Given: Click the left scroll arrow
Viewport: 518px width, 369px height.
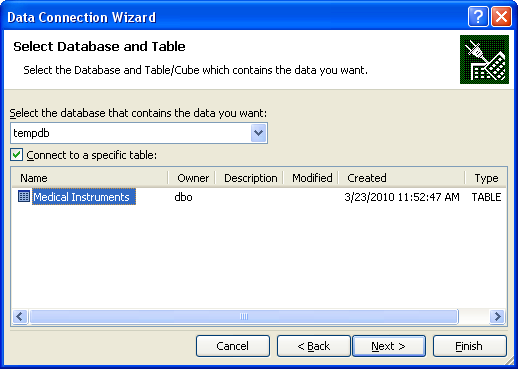Looking at the screenshot, I should [20, 316].
